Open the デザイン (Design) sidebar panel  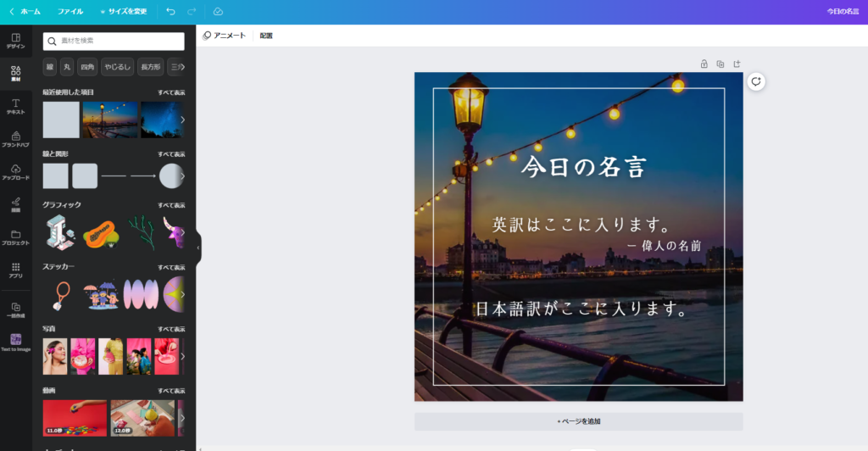(15, 40)
